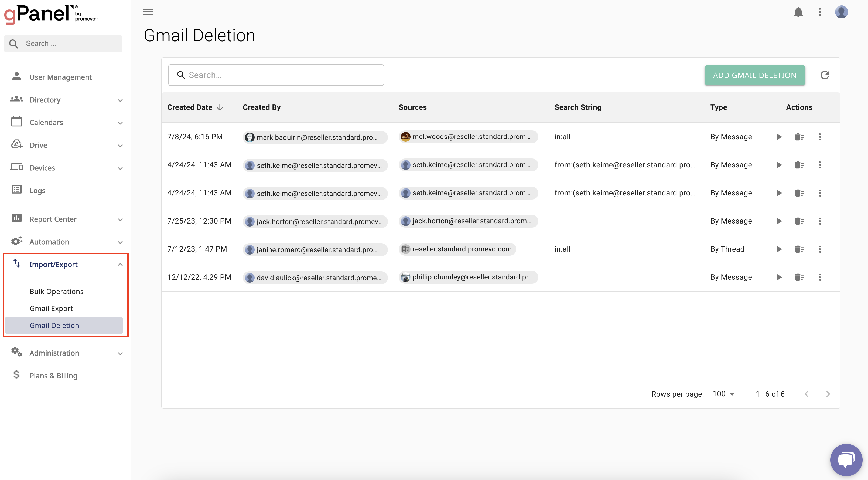Sort by the Sources column
Image resolution: width=868 pixels, height=480 pixels.
pyautogui.click(x=412, y=107)
